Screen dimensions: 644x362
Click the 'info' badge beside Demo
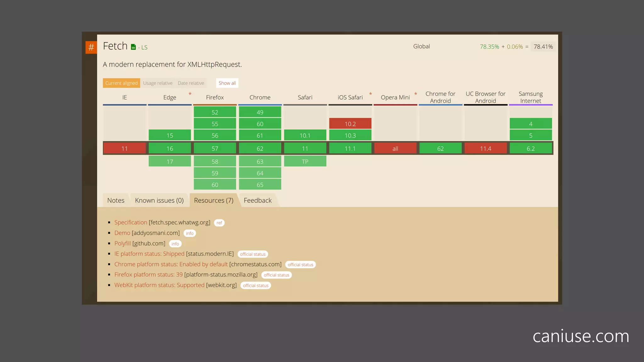click(x=190, y=233)
